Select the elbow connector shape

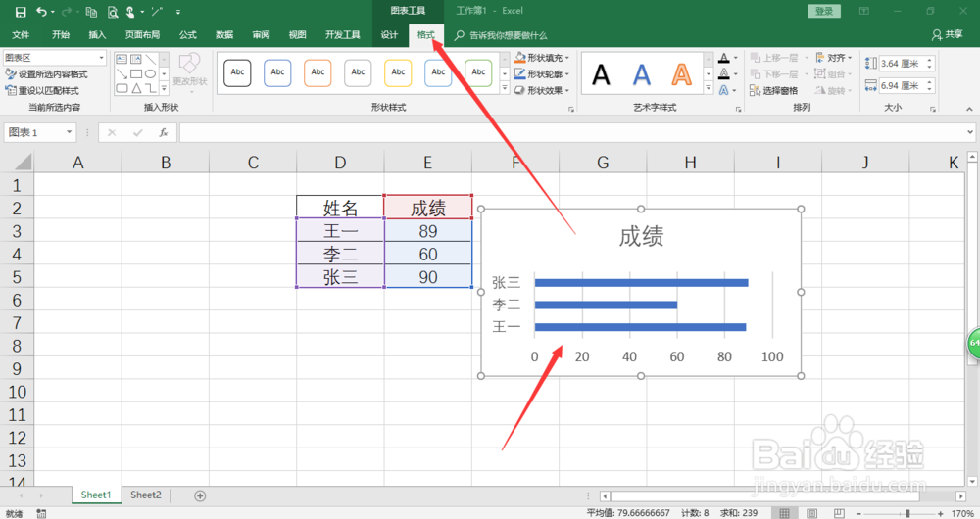point(151,88)
